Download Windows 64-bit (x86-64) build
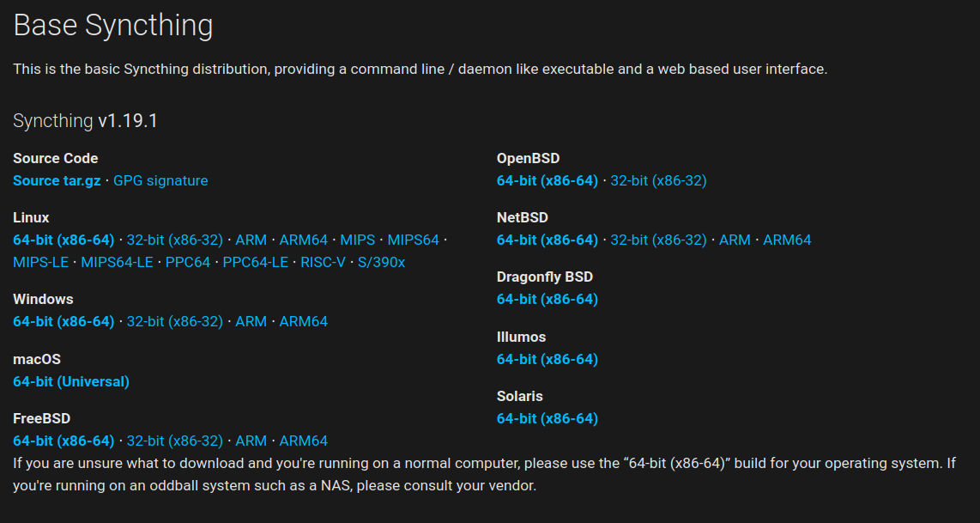 tap(64, 321)
